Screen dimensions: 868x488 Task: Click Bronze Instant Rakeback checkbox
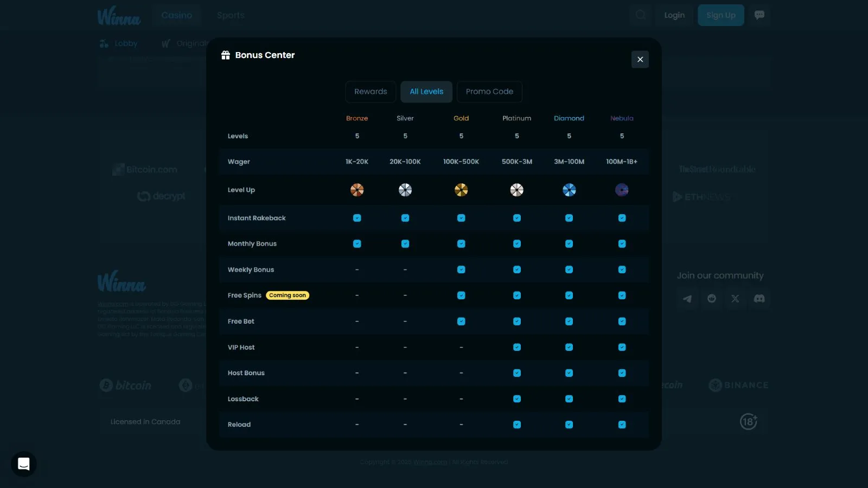pos(357,218)
